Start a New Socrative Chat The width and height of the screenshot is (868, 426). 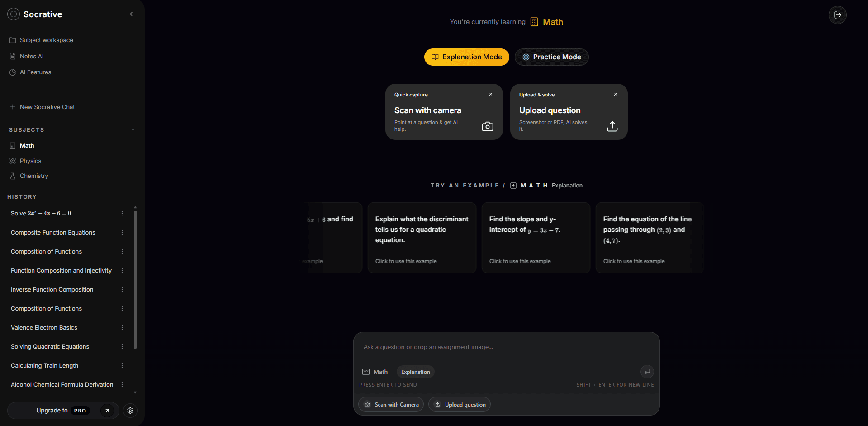tap(47, 107)
